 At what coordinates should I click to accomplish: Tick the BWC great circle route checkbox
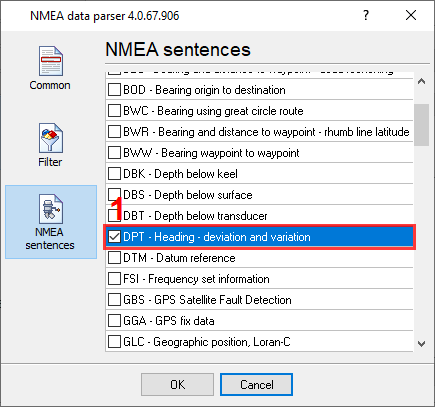[114, 111]
